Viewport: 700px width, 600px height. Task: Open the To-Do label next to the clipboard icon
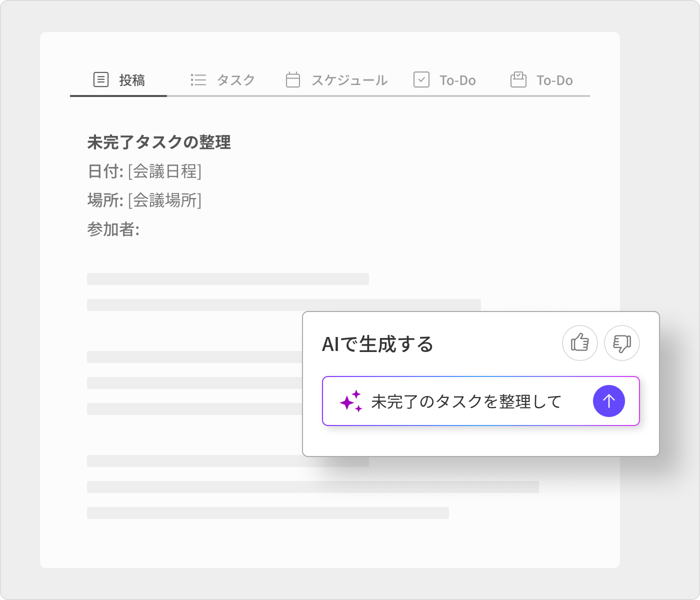tap(554, 80)
